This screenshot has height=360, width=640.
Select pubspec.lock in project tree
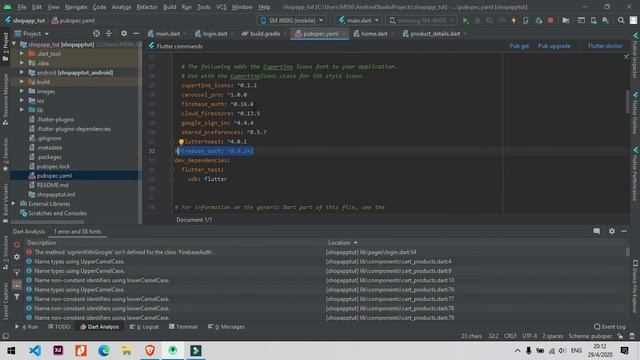(53, 166)
